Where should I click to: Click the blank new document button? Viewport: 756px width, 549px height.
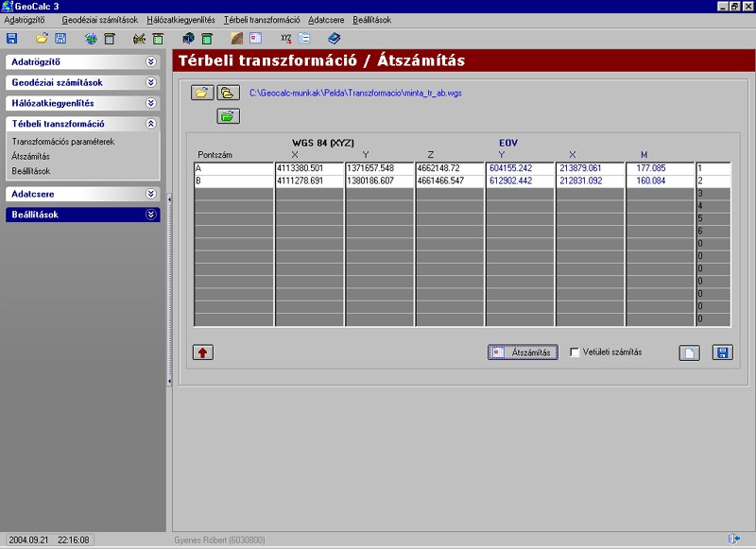(689, 352)
